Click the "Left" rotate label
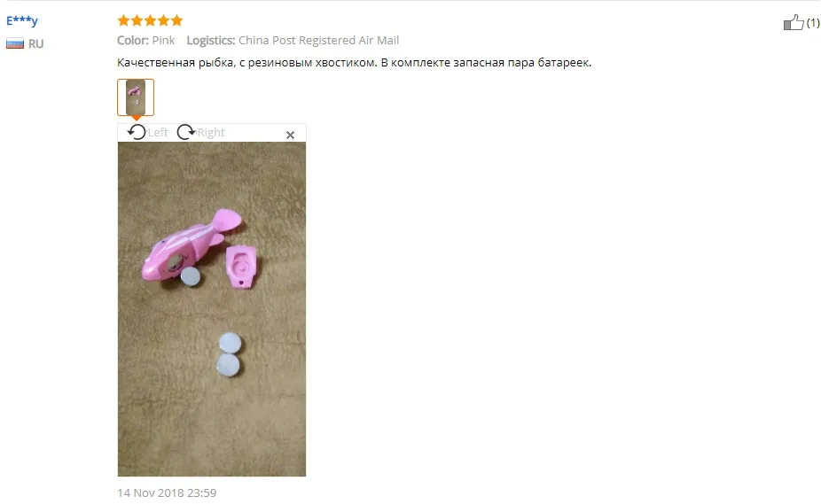Image resolution: width=821 pixels, height=504 pixels. tap(158, 132)
